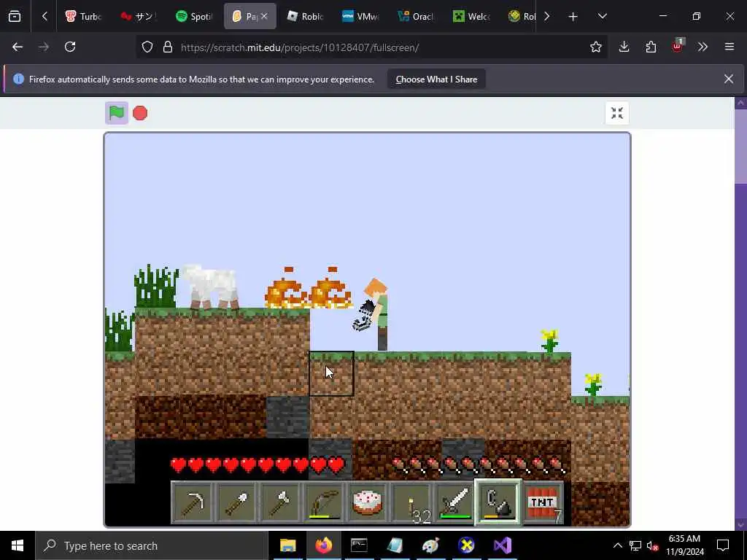Open Firefox View icon in the tab bar
The image size is (747, 560).
(15, 17)
